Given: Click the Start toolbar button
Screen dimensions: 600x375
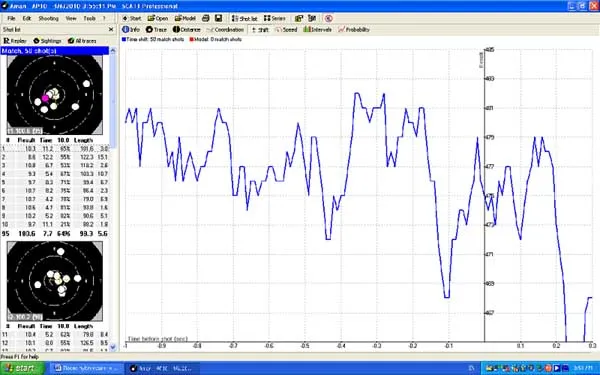Looking at the screenshot, I should point(132,18).
